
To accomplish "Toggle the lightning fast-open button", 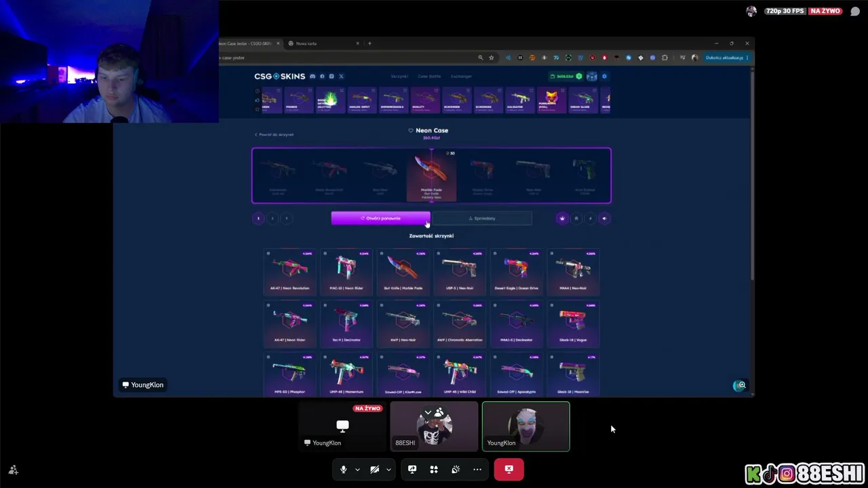I will (x=591, y=218).
